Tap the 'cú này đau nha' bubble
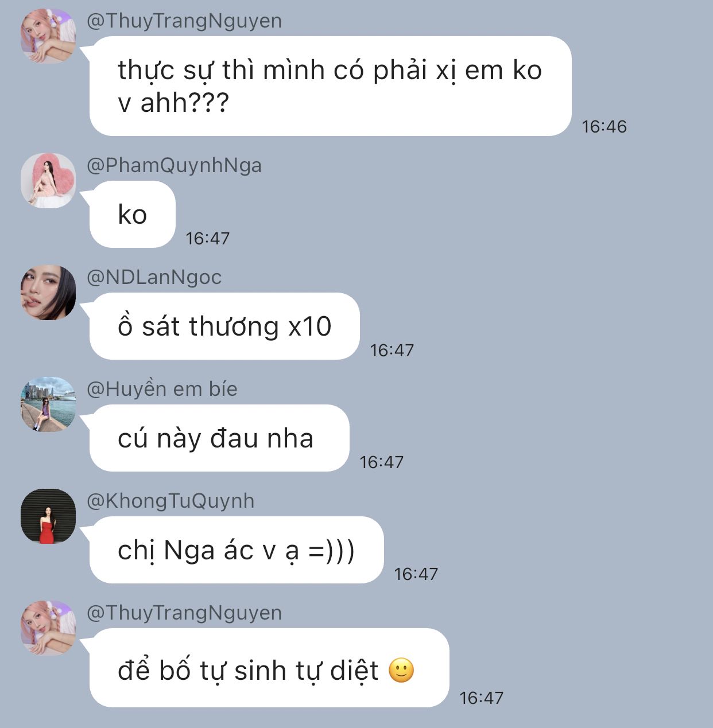This screenshot has height=728, width=713. pyautogui.click(x=219, y=438)
